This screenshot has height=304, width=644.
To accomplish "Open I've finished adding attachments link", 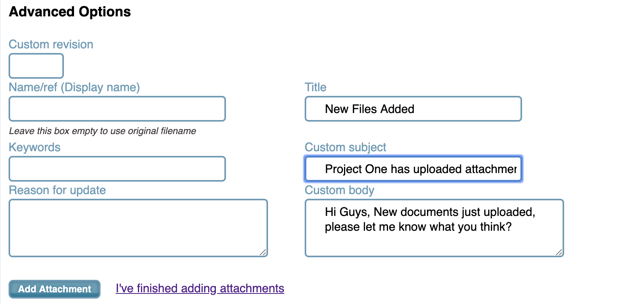I will click(200, 288).
